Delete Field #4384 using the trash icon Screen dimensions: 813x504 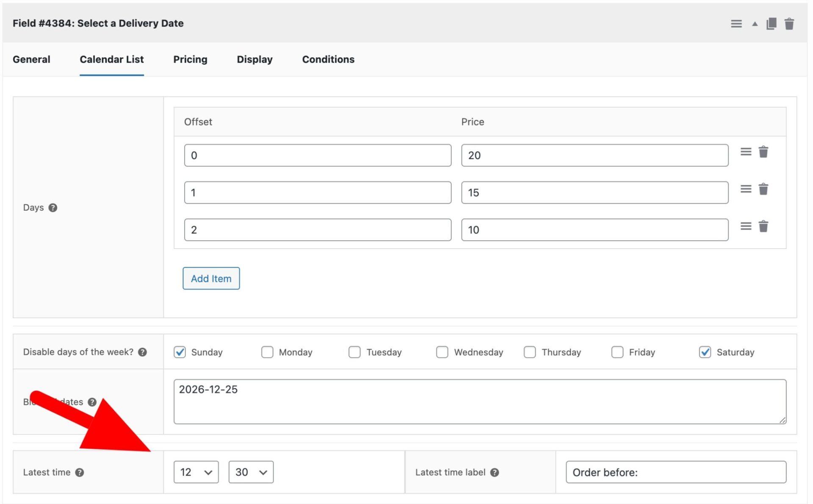tap(789, 24)
